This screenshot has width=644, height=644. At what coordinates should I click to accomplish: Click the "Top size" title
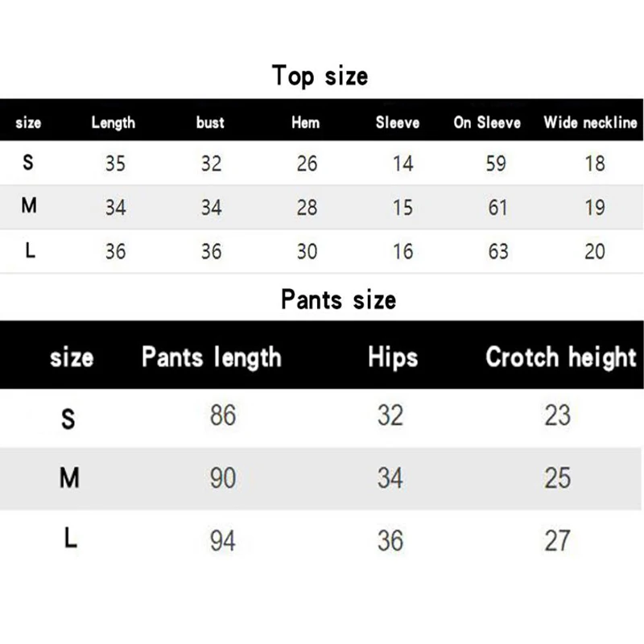(320, 76)
